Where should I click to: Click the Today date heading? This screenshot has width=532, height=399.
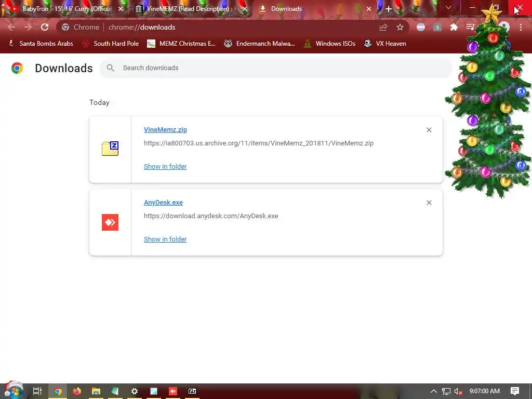click(99, 102)
